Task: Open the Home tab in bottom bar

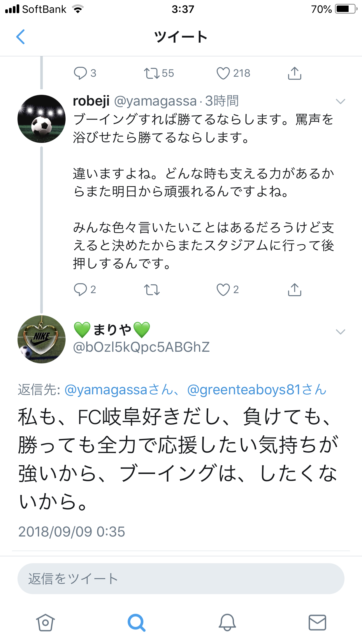Action: [x=45, y=622]
